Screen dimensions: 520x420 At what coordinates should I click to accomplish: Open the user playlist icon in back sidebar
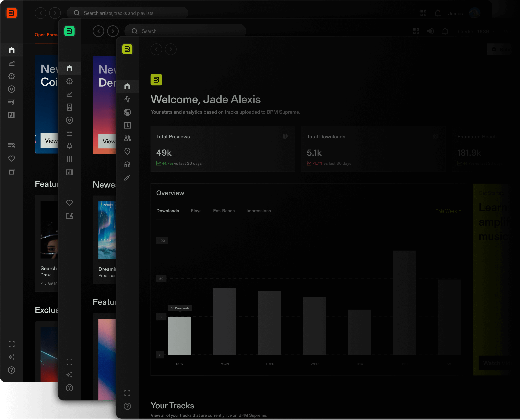(x=11, y=145)
